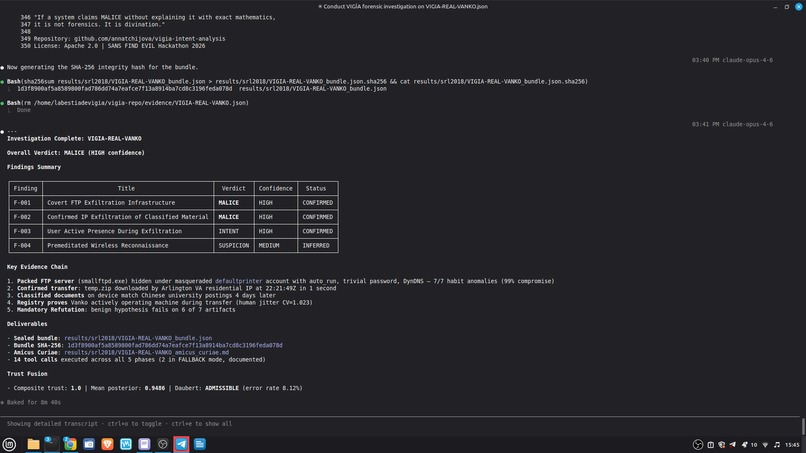This screenshot has height=453, width=806.
Task: Click the INTENT verdict cell
Action: [234, 231]
